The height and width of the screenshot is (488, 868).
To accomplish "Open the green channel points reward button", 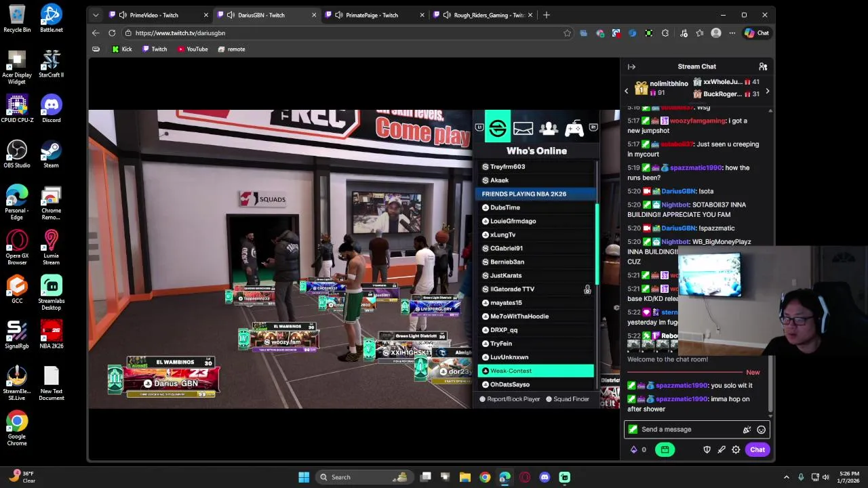I will coord(665,449).
